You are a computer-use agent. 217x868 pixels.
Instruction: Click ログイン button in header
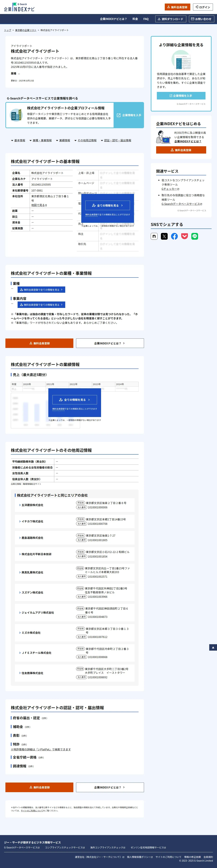tap(203, 7)
